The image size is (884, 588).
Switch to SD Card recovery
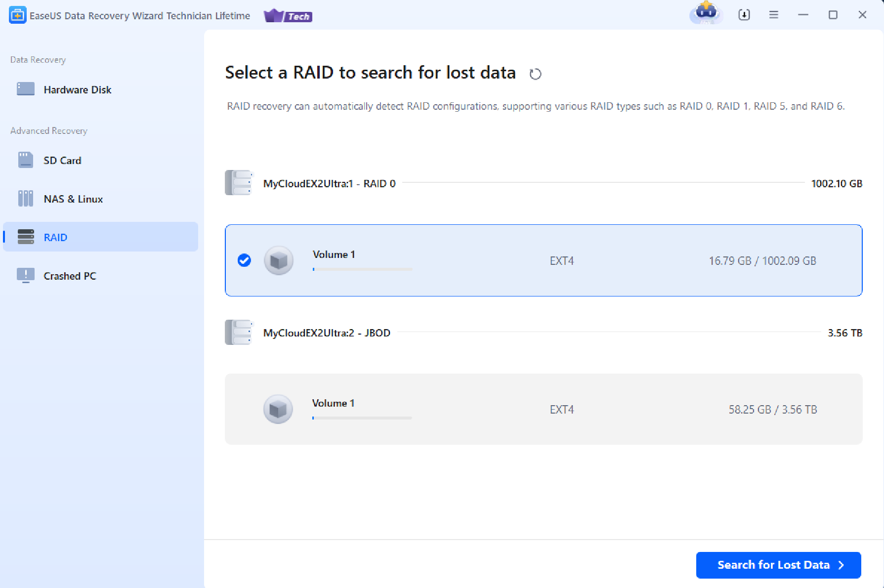[62, 160]
